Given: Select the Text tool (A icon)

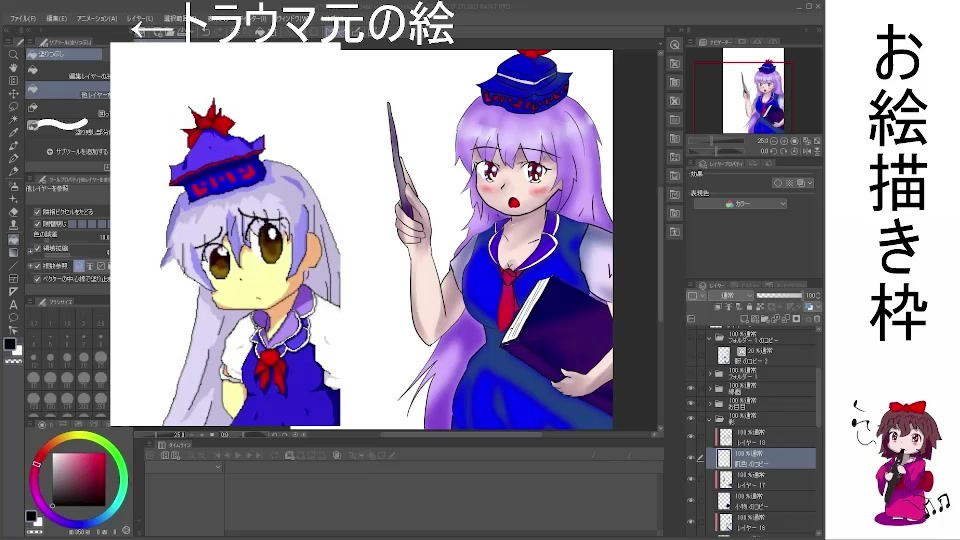Looking at the screenshot, I should coord(13,304).
